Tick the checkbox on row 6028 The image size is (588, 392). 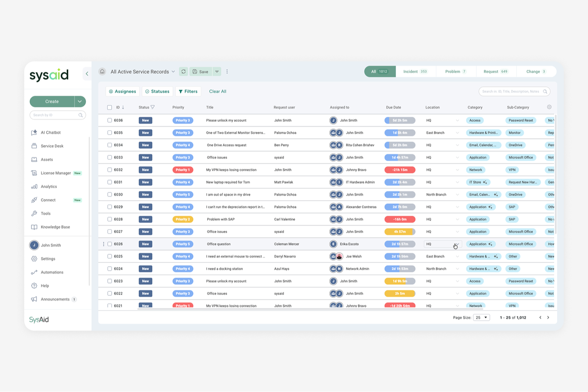tap(110, 219)
